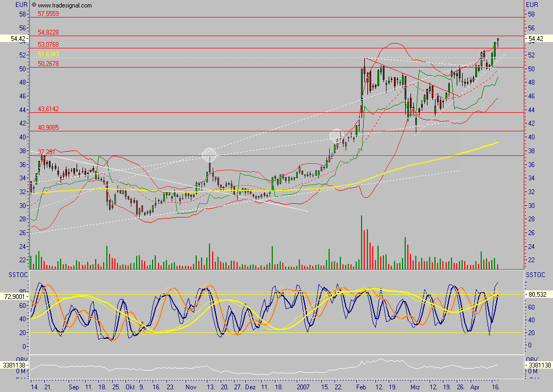Image resolution: width=553 pixels, height=392 pixels.
Task: Click the EUR currency label at top left
Action: [21, 5]
